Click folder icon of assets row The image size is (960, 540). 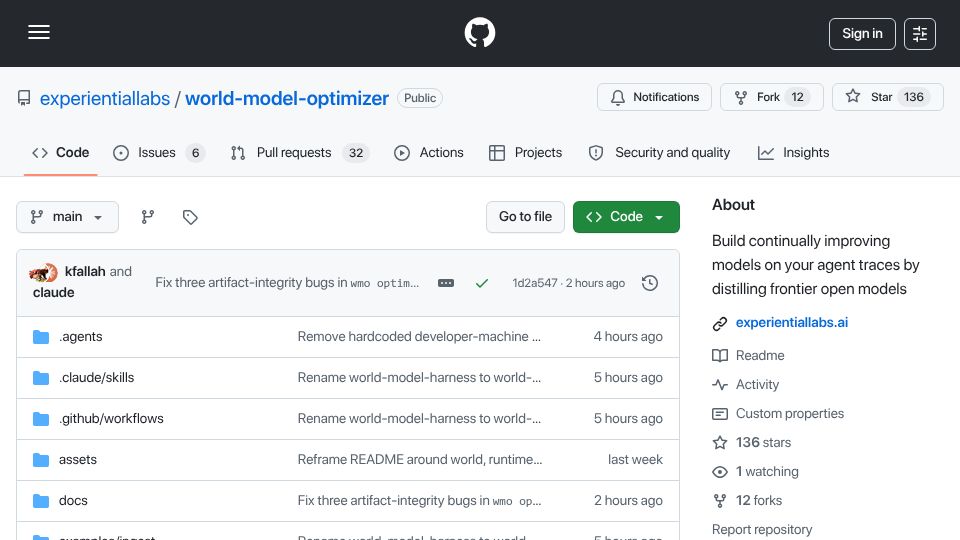[41, 460]
